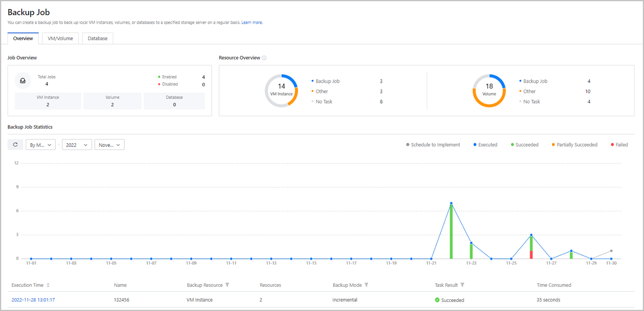Open the November month dropdown
644x311 pixels.
109,145
